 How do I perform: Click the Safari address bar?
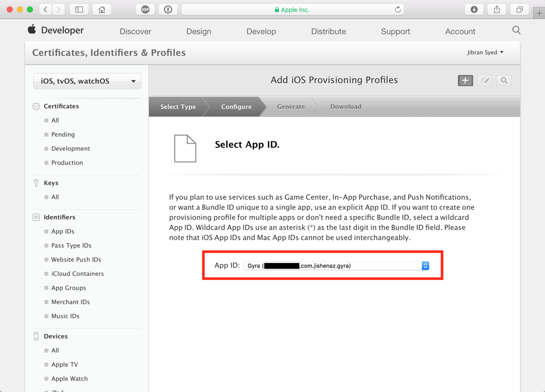(x=292, y=10)
